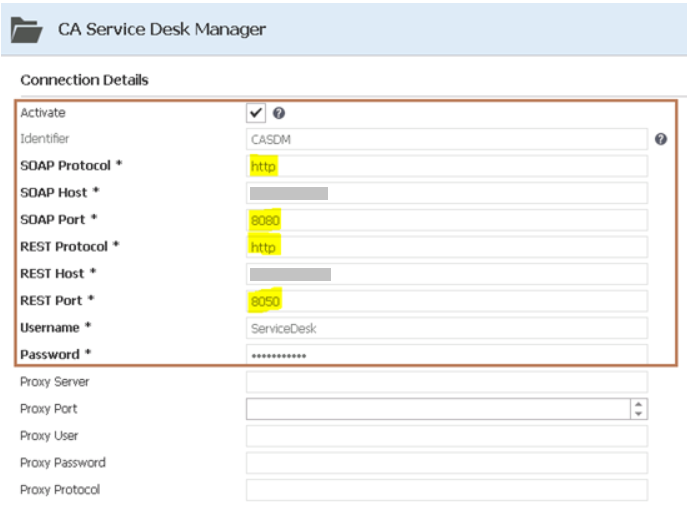Click the Proxy Server input field
This screenshot has height=515, width=690.
447,382
